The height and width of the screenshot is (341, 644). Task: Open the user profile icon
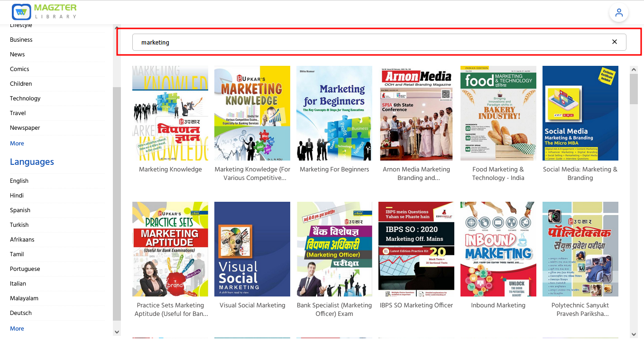pyautogui.click(x=618, y=13)
